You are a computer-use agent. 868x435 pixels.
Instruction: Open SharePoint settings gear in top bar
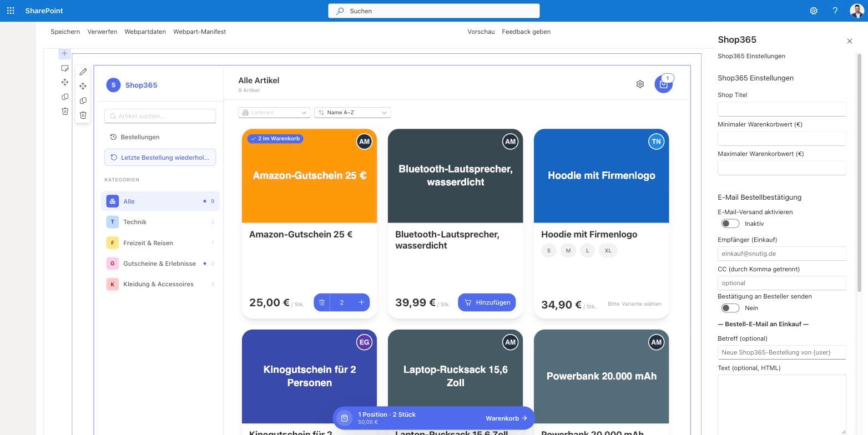tap(814, 11)
